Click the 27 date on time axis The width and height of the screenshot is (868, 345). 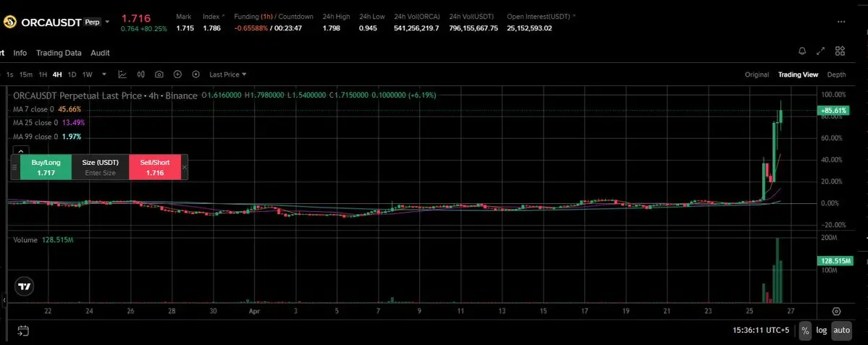click(790, 312)
